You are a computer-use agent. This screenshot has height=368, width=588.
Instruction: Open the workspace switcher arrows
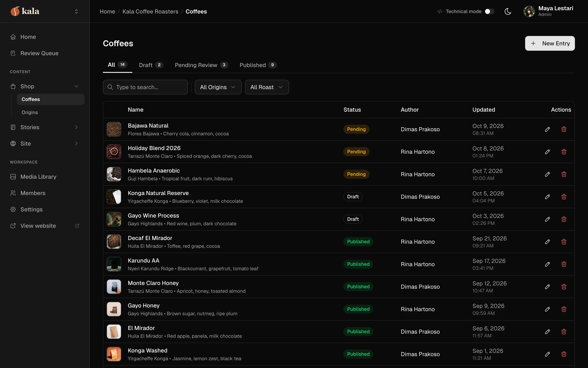click(x=76, y=11)
